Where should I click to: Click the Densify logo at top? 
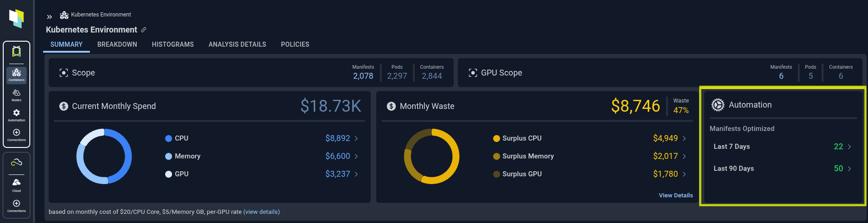[17, 18]
